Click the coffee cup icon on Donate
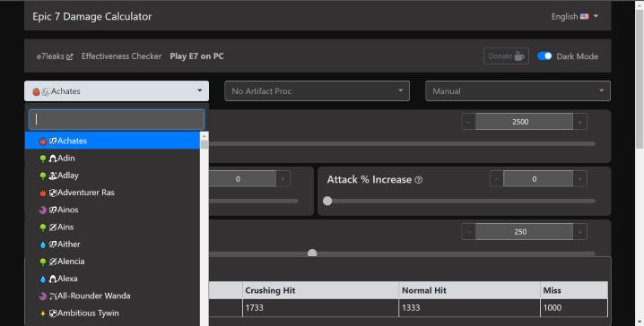Viewport: 644px width, 326px height. pyautogui.click(x=519, y=56)
